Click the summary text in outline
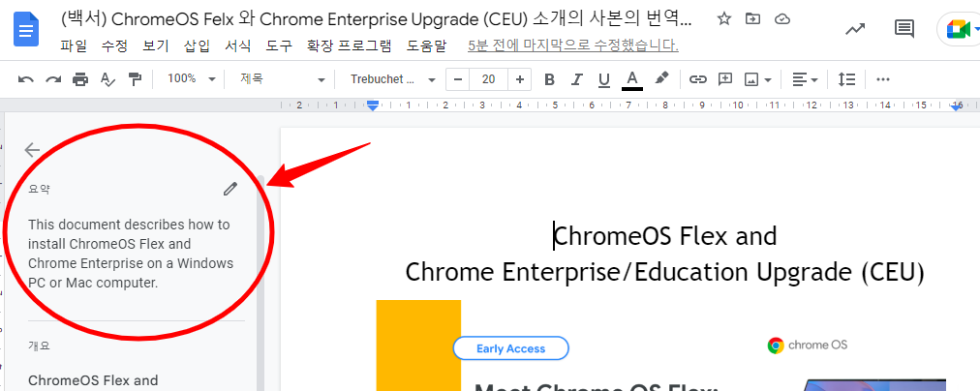 click(x=131, y=254)
